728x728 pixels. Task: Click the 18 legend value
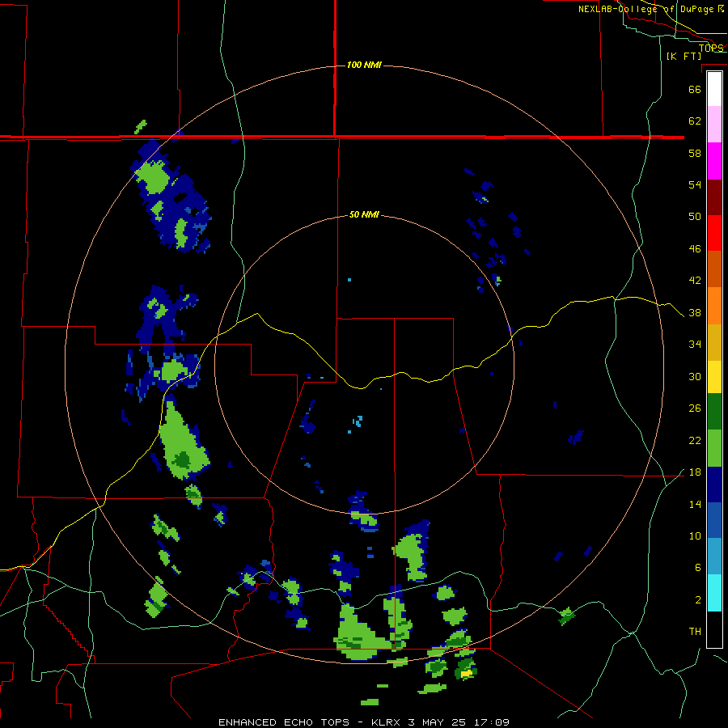coord(695,472)
